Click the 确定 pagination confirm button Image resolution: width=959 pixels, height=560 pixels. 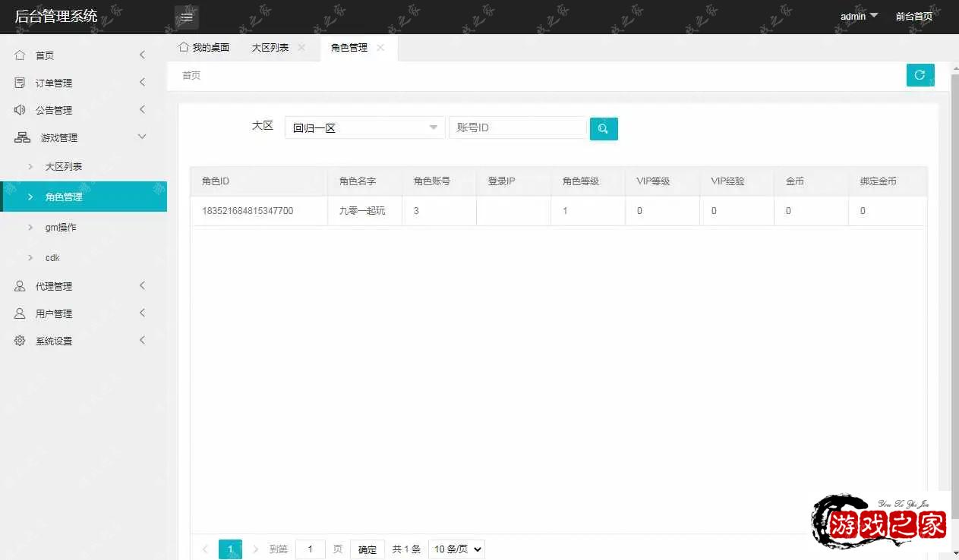(367, 549)
